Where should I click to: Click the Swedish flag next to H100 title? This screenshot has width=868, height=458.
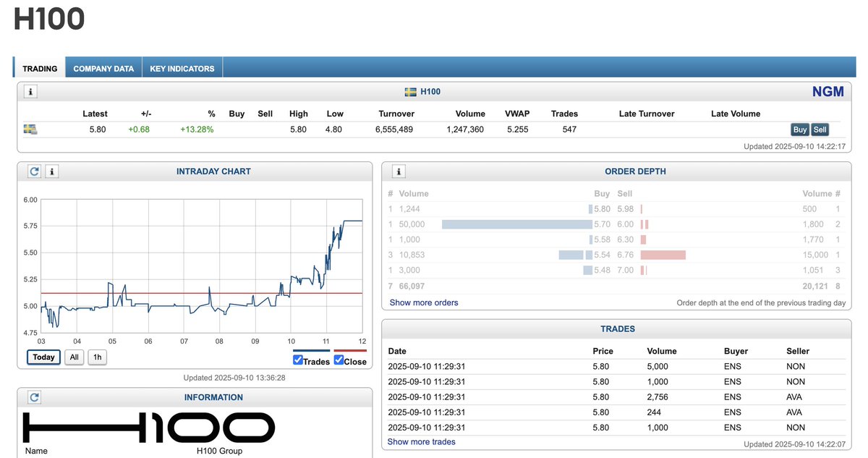[410, 92]
